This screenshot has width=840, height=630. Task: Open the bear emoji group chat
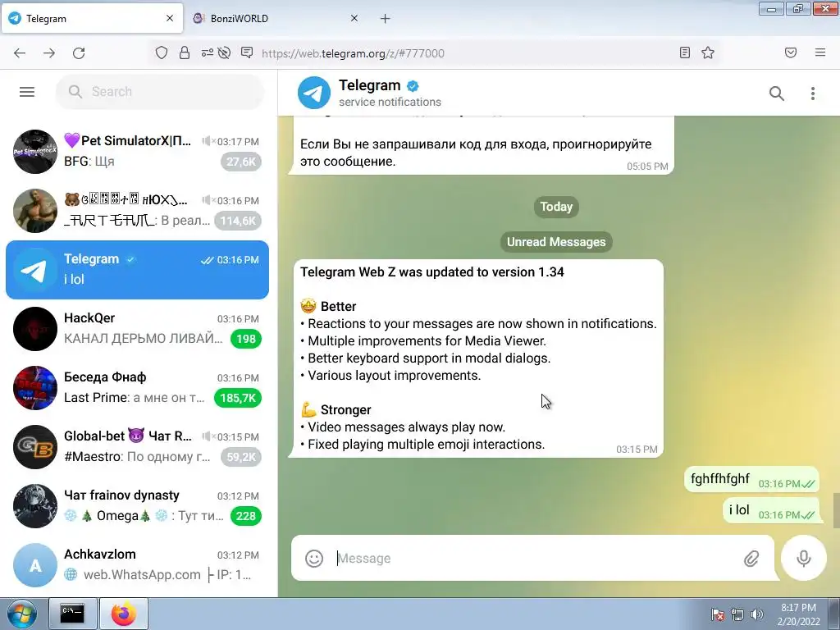click(x=137, y=211)
